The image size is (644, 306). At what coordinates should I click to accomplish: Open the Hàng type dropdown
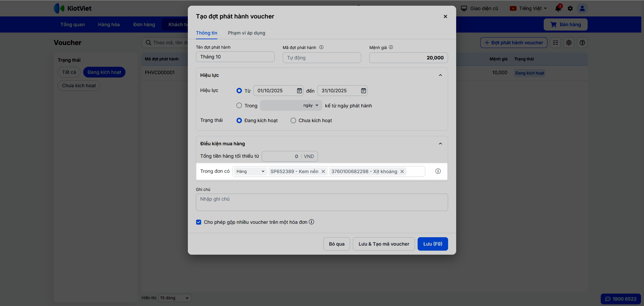pyautogui.click(x=250, y=171)
